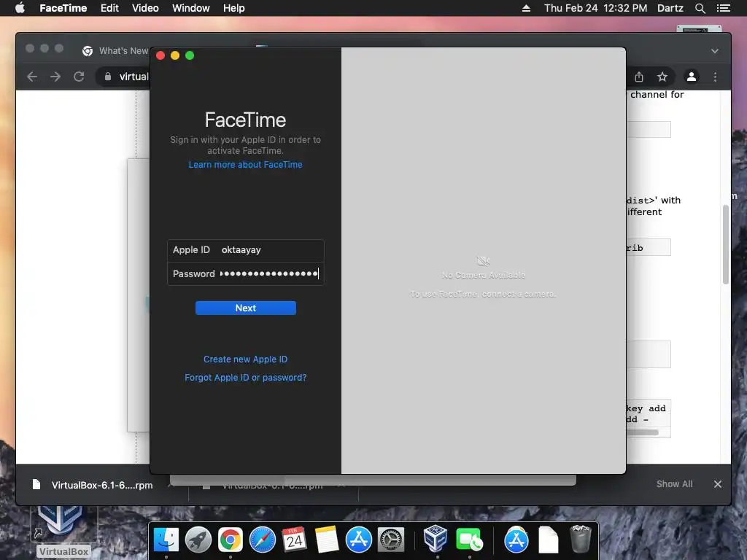The image size is (747, 560).
Task: Close the FaceTime window with red button
Action: 160,55
